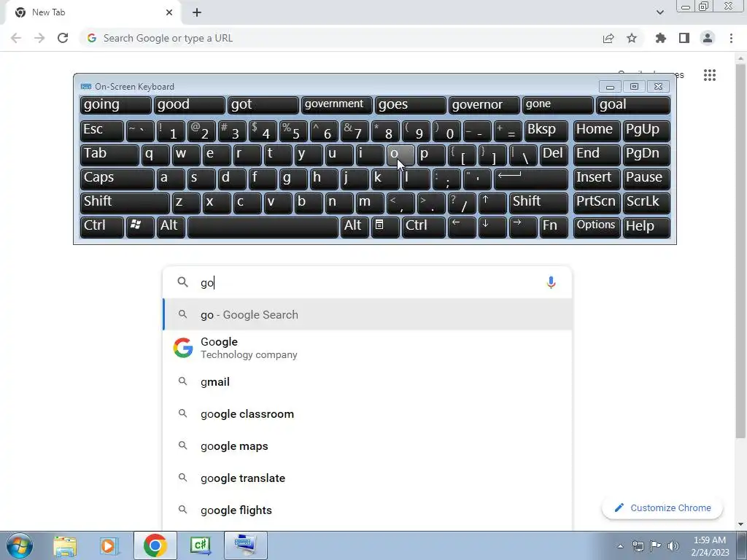Click the volume speaker tray icon

click(673, 545)
